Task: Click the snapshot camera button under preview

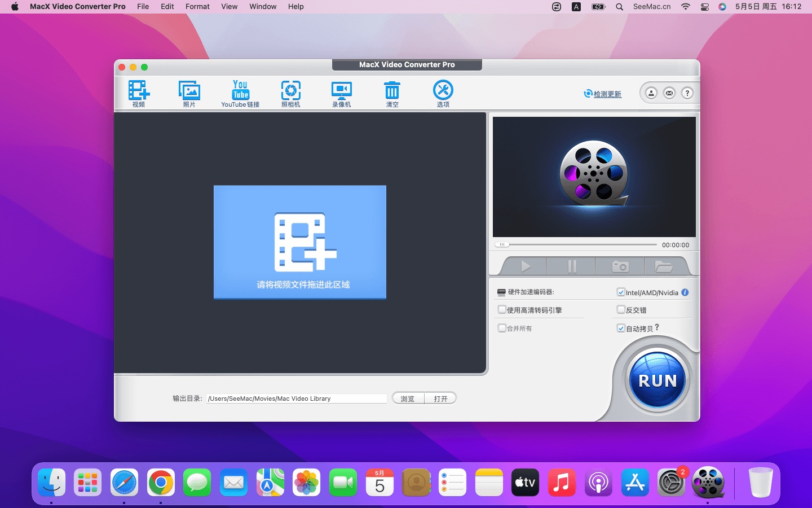Action: click(620, 266)
